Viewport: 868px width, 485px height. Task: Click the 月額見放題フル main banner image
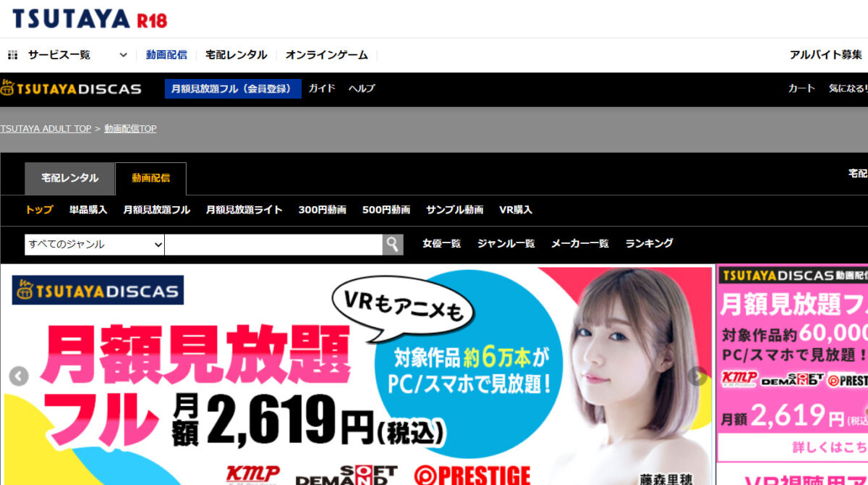coord(358,376)
